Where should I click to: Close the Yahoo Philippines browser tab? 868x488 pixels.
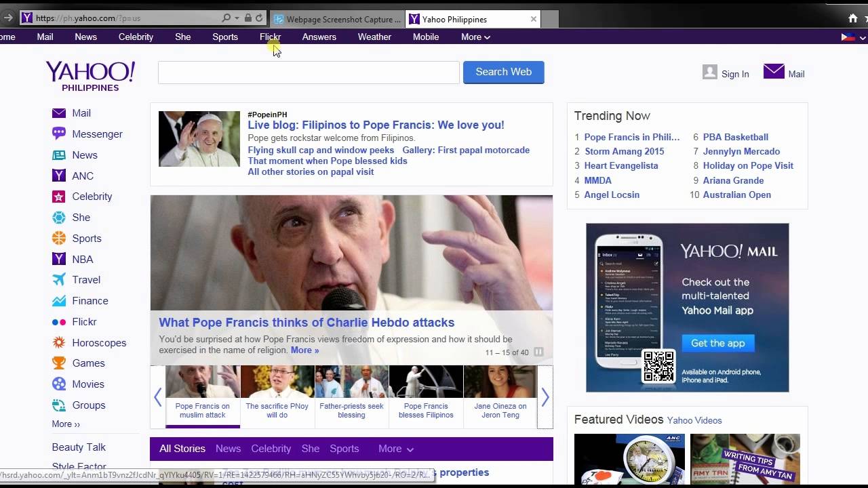tap(534, 19)
